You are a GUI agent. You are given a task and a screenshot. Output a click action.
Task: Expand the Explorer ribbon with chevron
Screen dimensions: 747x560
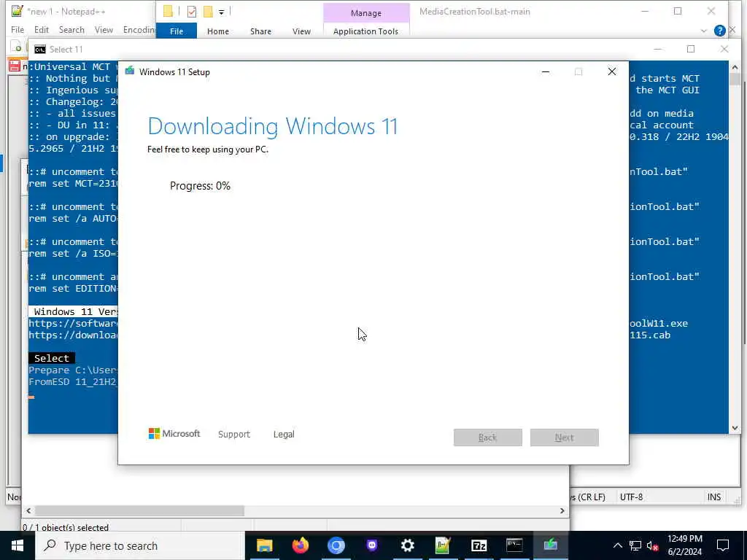click(x=704, y=31)
